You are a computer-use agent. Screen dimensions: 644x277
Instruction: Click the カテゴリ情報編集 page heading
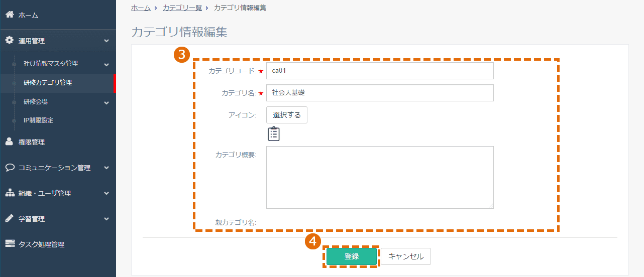click(x=179, y=32)
